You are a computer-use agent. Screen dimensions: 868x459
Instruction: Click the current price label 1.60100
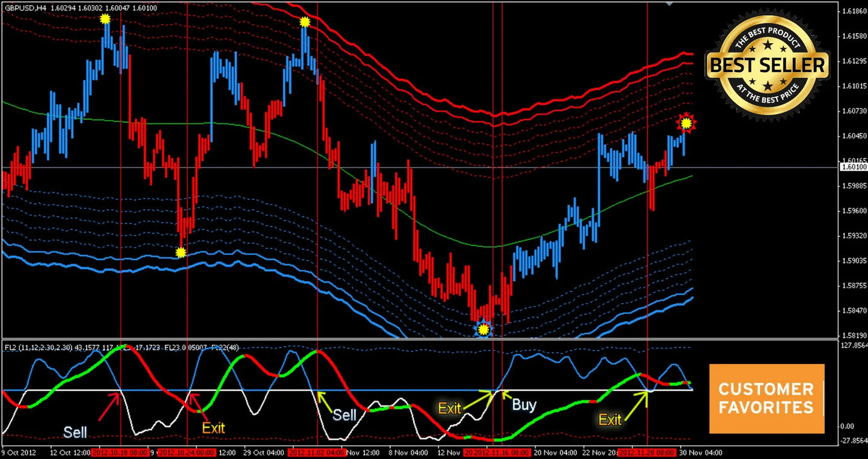tap(853, 166)
